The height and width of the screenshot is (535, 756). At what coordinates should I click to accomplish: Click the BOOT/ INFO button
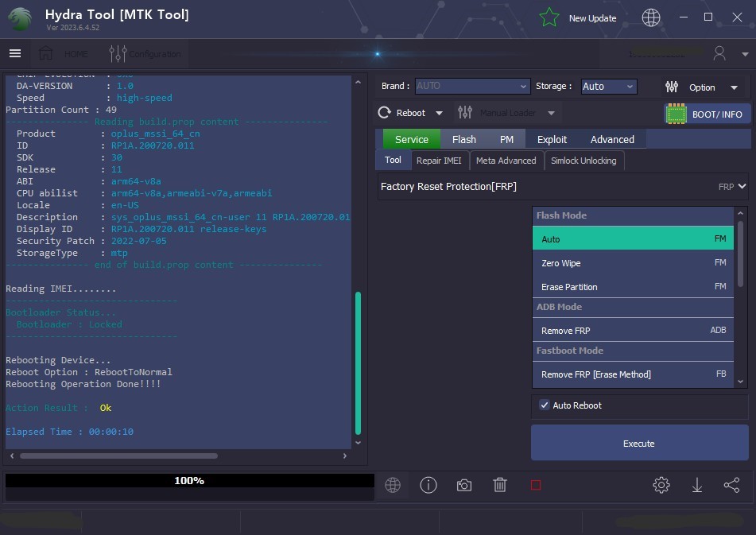click(x=708, y=114)
